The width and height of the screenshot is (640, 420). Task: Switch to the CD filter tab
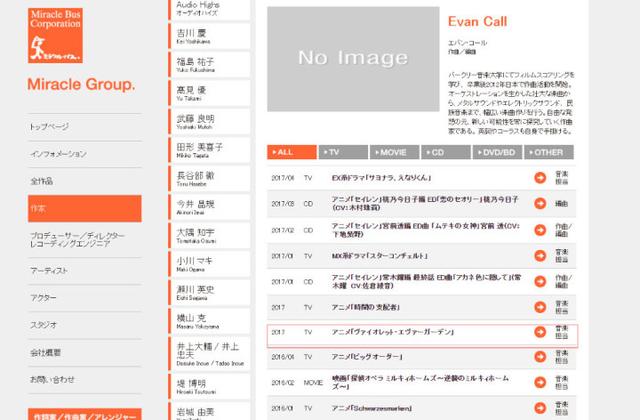click(x=446, y=152)
